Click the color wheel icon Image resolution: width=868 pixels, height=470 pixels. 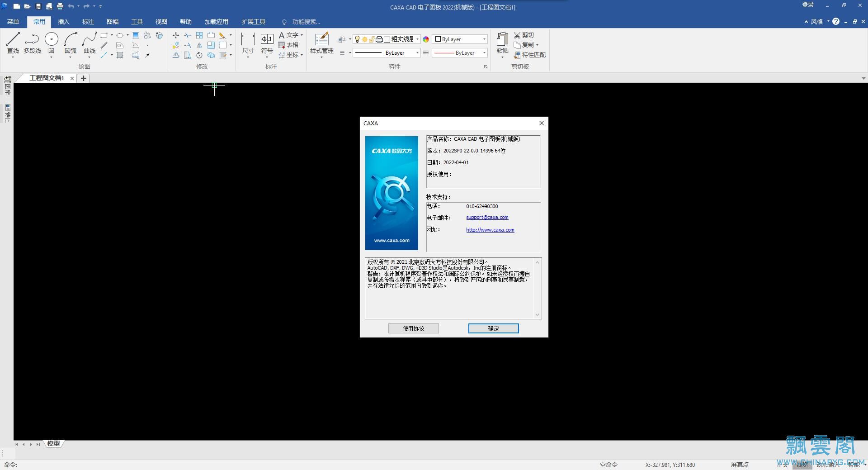click(x=426, y=39)
